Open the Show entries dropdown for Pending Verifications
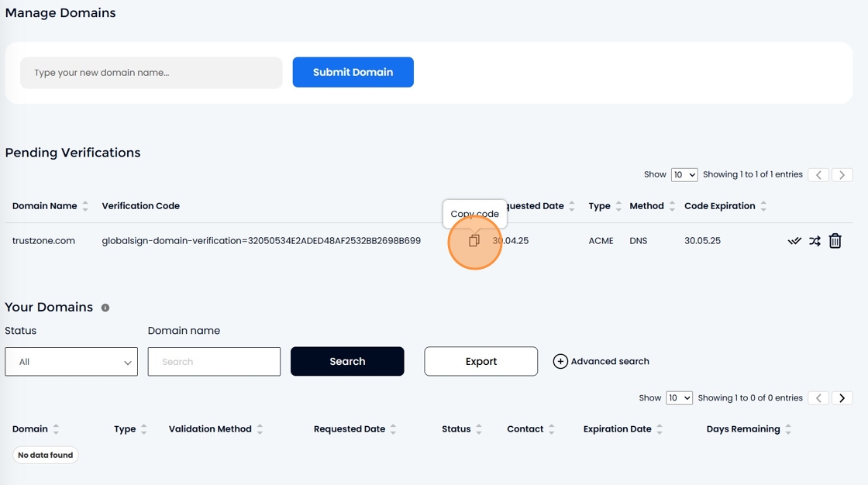 [x=684, y=175]
